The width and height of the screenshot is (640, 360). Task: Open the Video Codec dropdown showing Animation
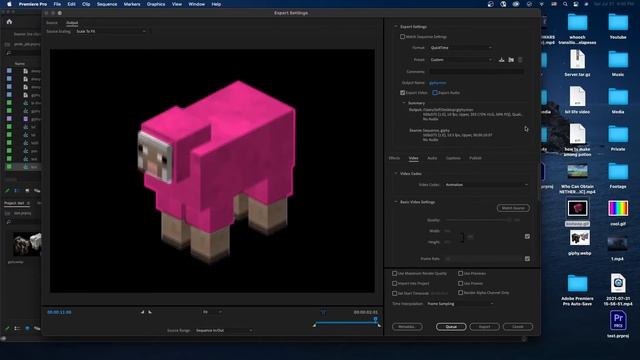click(487, 185)
